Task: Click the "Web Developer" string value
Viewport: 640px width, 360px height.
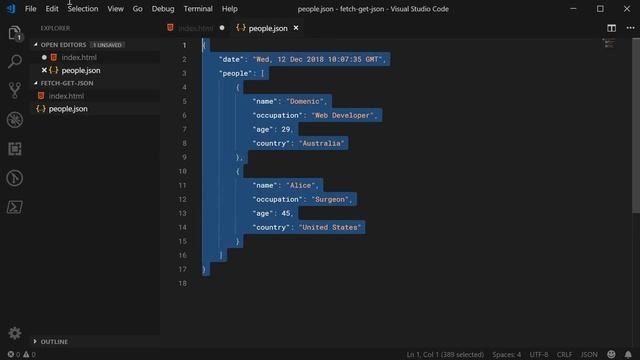Action: (343, 116)
